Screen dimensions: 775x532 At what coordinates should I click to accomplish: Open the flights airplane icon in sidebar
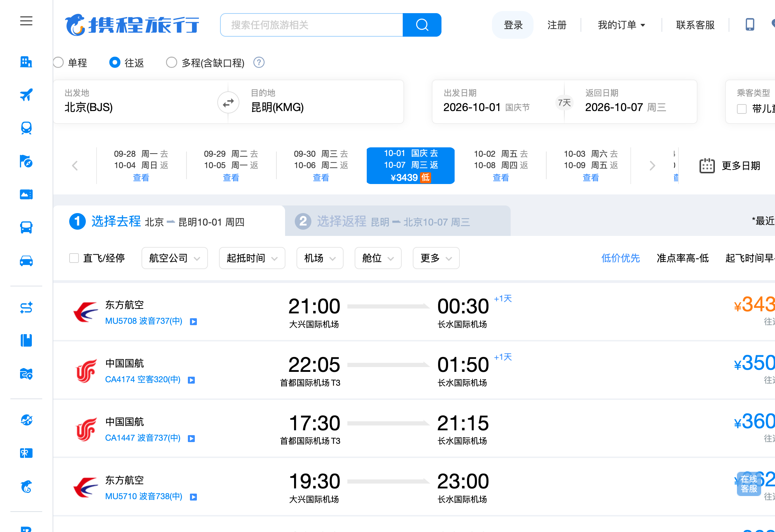pyautogui.click(x=26, y=95)
